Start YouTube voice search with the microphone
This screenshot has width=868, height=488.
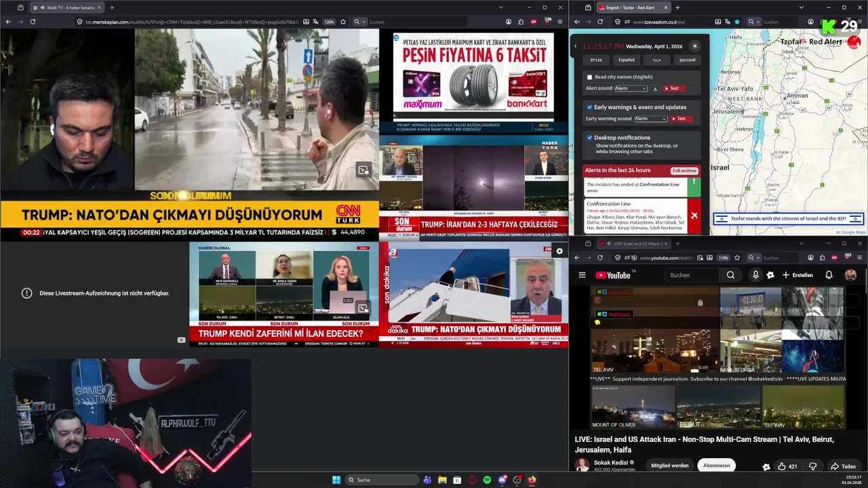coord(755,275)
